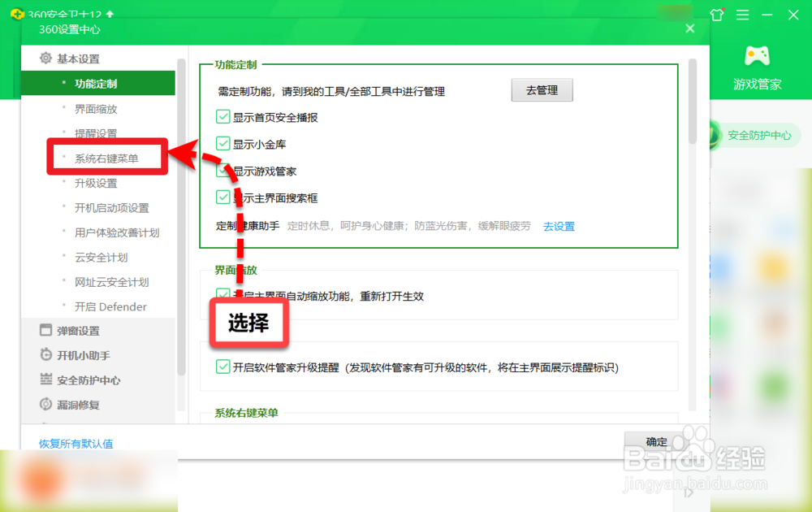The image size is (812, 512).
Task: Select 升级设置 in sidebar
Action: (97, 183)
